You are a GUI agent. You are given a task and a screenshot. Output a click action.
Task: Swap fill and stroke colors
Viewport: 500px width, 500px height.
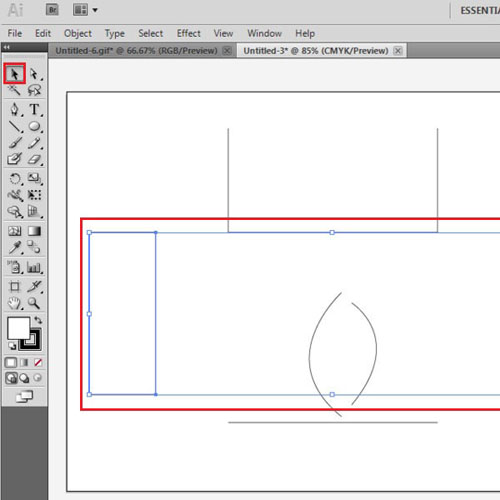click(38, 320)
